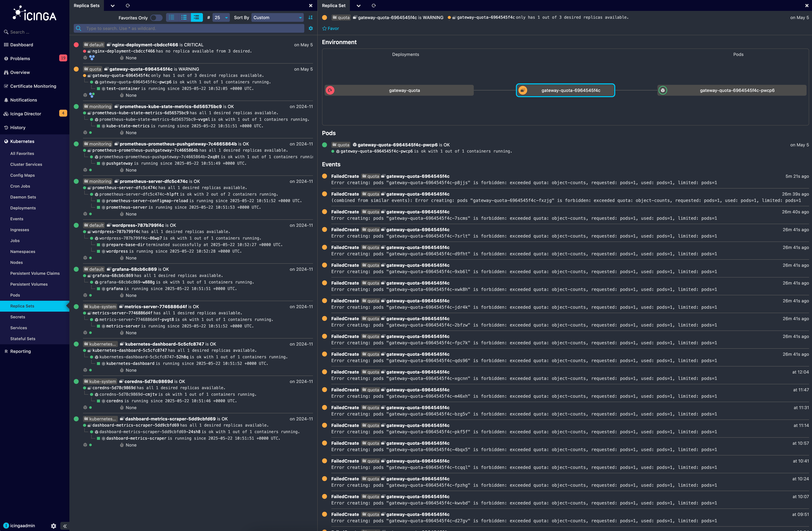Click the red gateway-quota deployment icon
Image resolution: width=812 pixels, height=531 pixels.
[330, 90]
